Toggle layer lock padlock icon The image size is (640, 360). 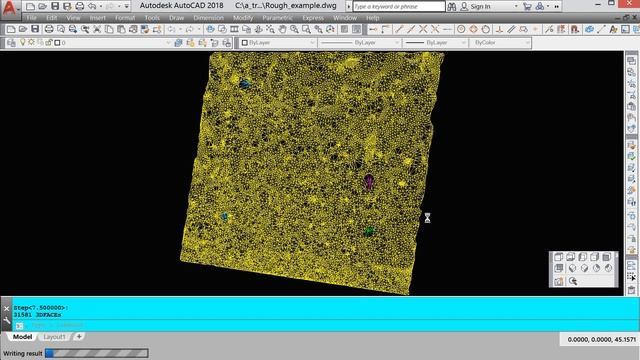(49, 42)
